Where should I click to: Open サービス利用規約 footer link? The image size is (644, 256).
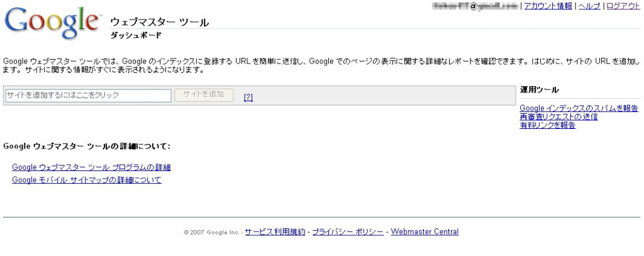tap(275, 231)
